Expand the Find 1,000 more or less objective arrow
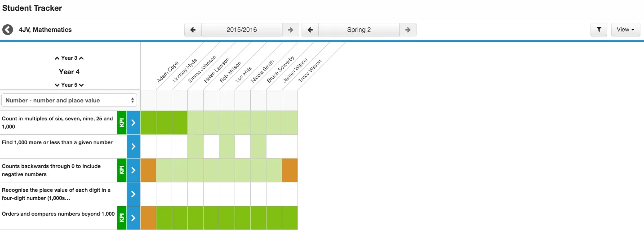 pyautogui.click(x=133, y=146)
